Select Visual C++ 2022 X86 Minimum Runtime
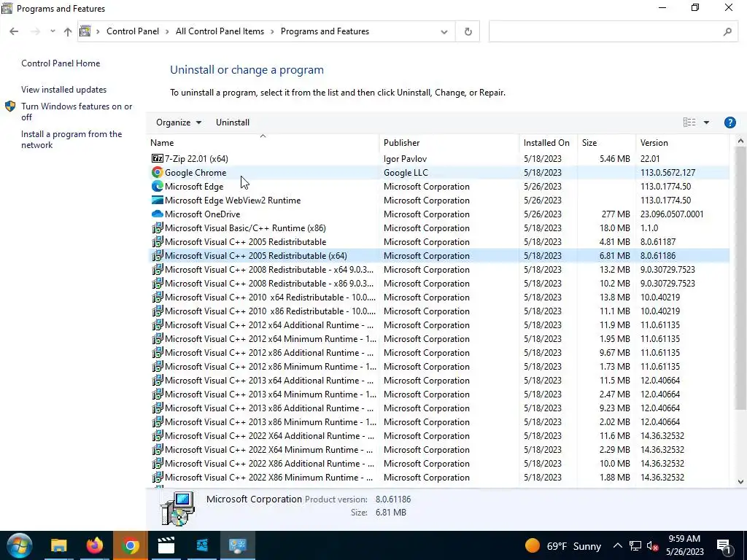 coord(438,477)
